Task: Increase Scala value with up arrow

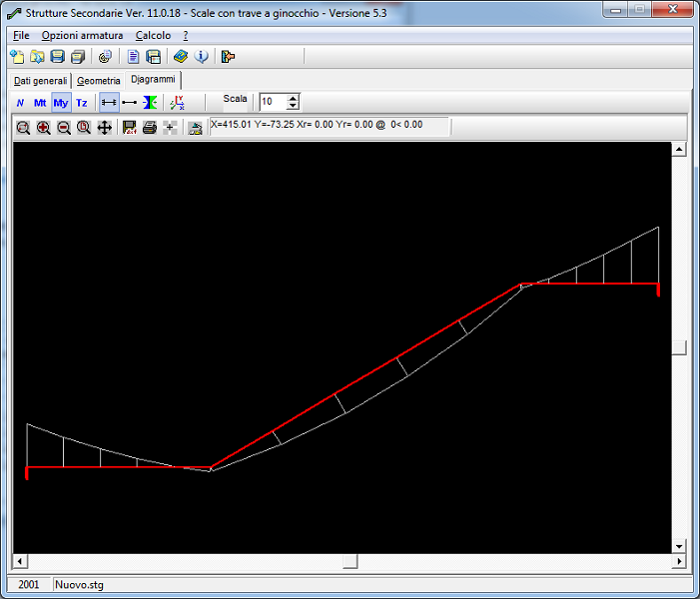Action: 293,98
